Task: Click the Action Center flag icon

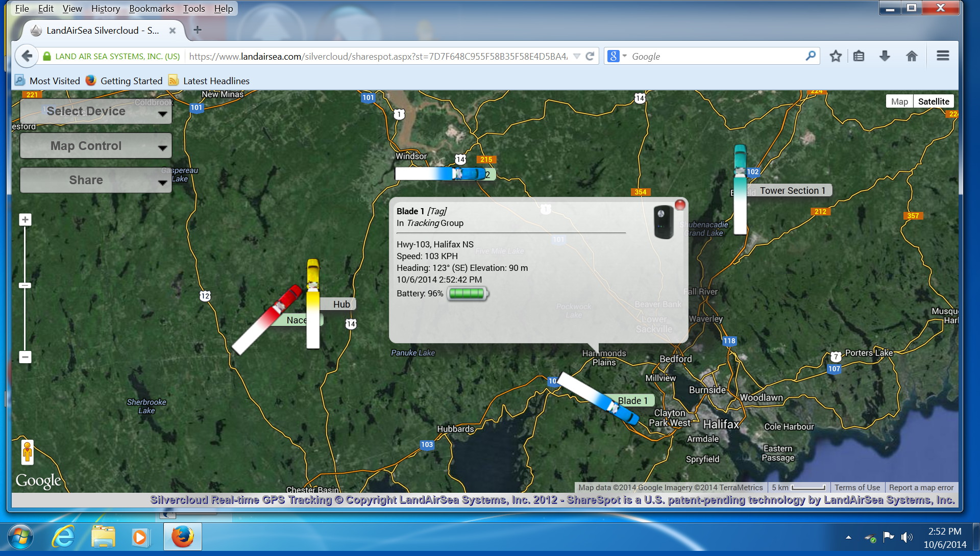Action: point(889,536)
